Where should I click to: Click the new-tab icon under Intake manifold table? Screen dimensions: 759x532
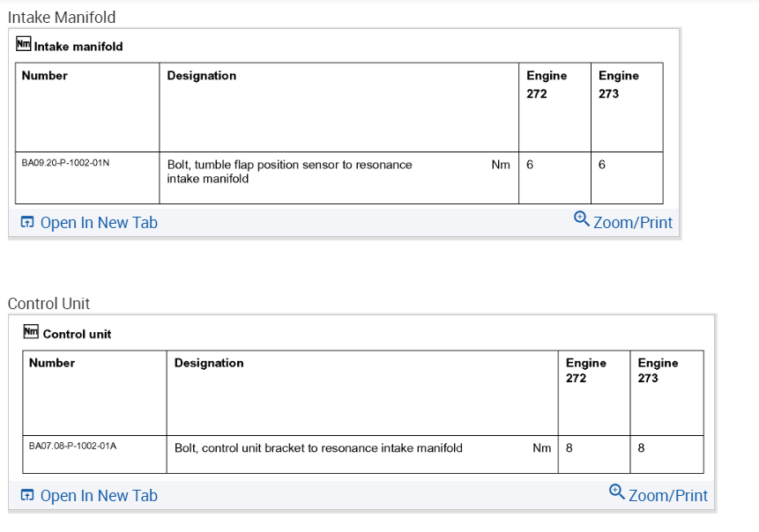click(26, 223)
